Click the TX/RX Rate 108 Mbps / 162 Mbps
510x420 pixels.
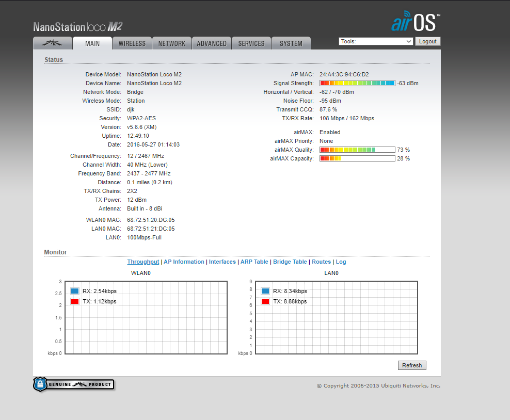(347, 118)
